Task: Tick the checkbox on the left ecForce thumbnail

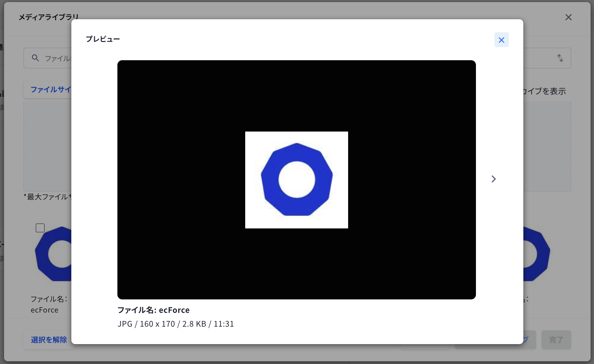Action: click(x=40, y=228)
